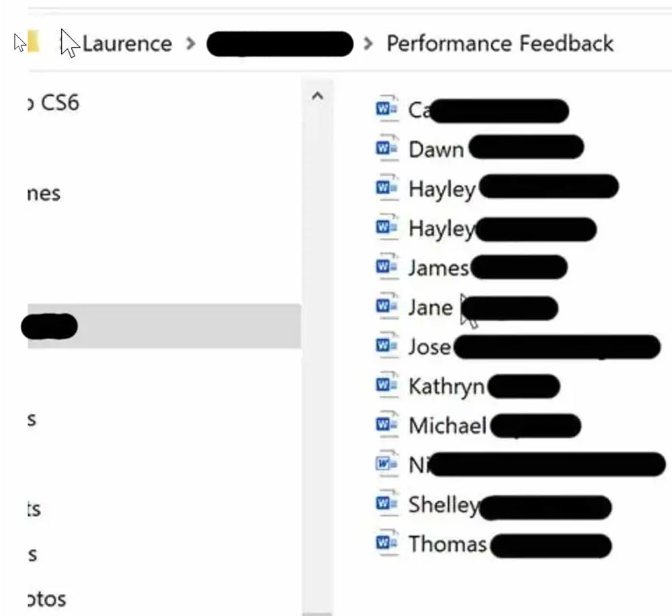Select the file starting with Thomas

[447, 543]
